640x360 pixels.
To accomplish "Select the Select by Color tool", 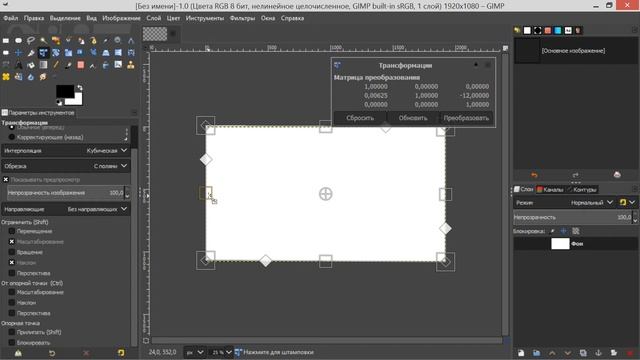I will coord(56,40).
